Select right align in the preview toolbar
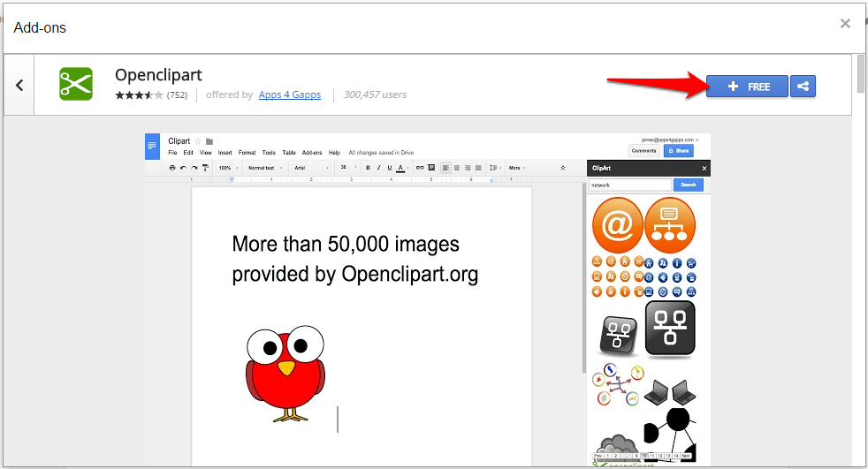This screenshot has height=469, width=868. coord(468,168)
